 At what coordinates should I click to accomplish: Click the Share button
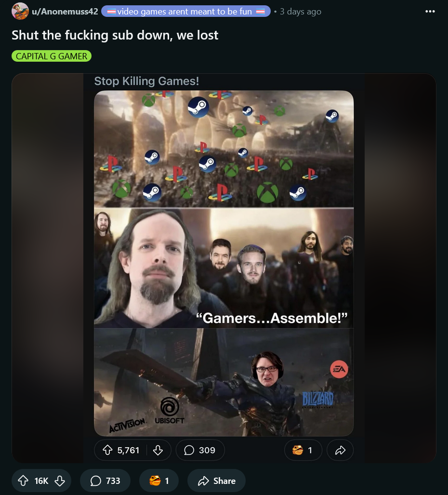pyautogui.click(x=216, y=481)
